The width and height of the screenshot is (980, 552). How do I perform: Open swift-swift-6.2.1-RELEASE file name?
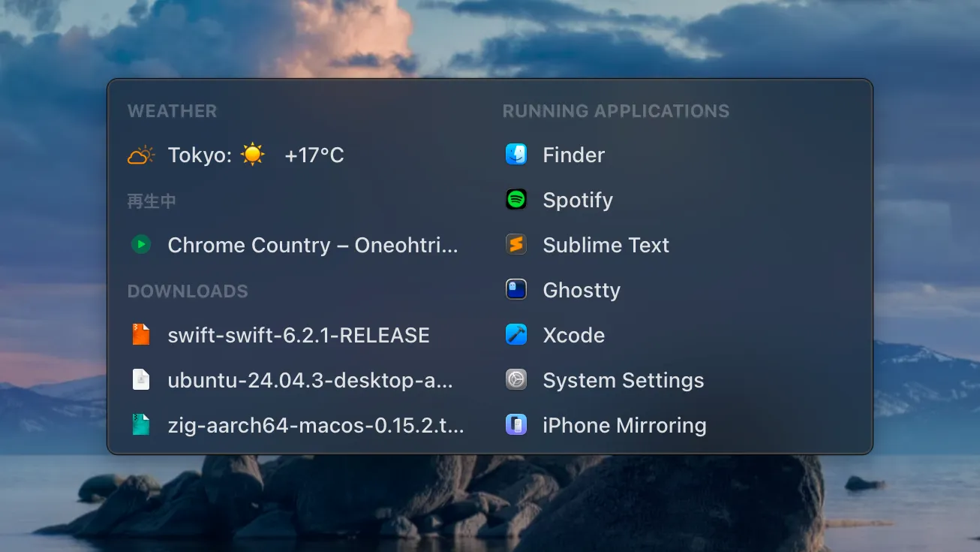(299, 336)
